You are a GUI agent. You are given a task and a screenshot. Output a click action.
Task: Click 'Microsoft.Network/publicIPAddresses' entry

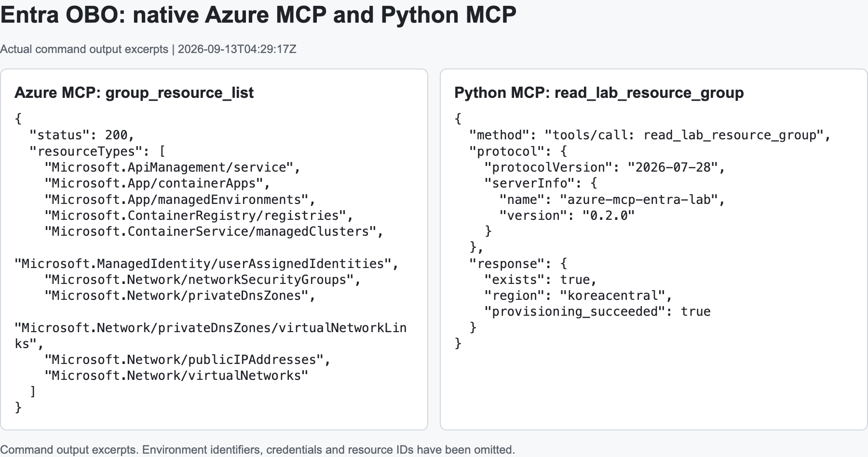coord(188,360)
